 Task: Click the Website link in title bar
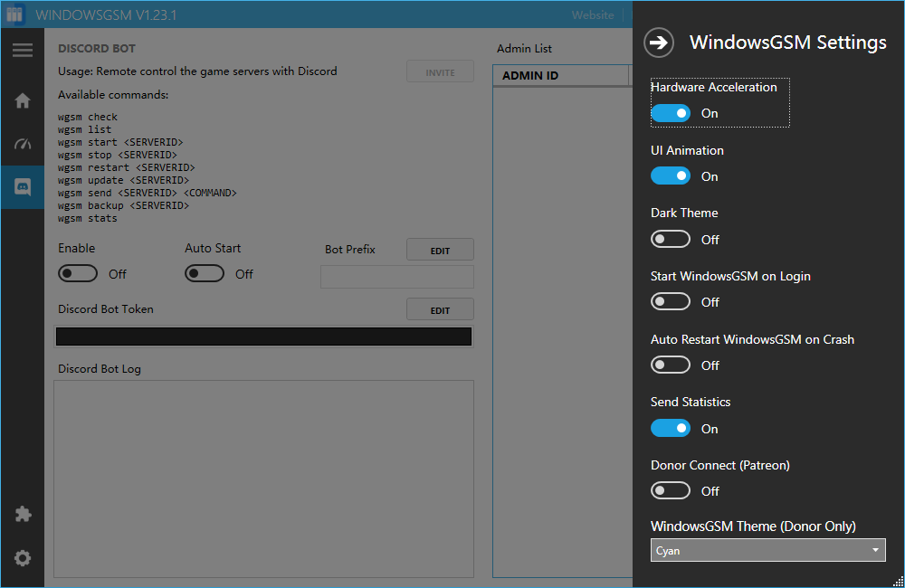[x=593, y=15]
